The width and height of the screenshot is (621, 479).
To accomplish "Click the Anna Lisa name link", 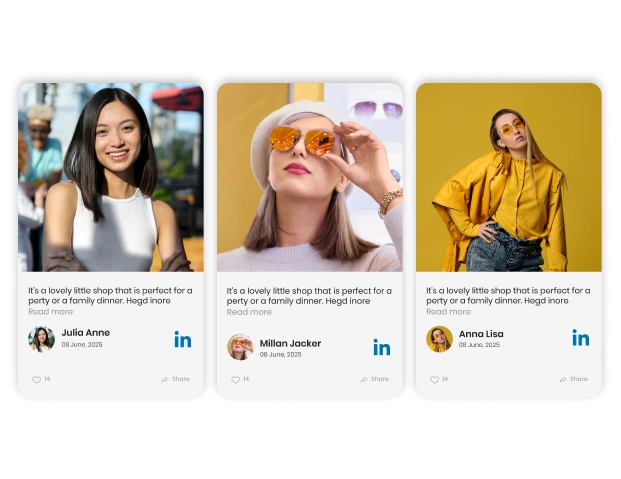I will pos(481,334).
